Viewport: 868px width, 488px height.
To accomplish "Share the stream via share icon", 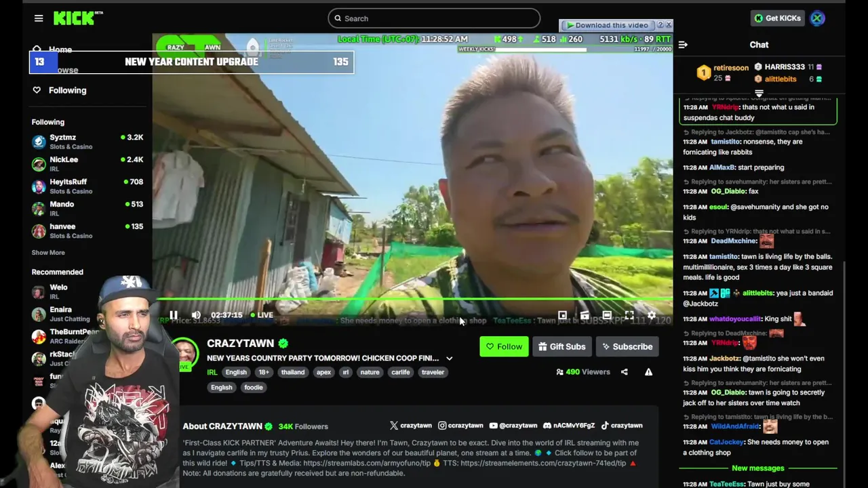I will 624,372.
